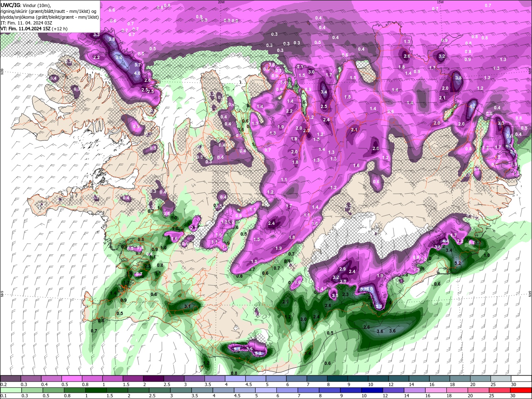Click the '4.4' value near the southeast coast
The image size is (532, 399).
tap(445, 241)
